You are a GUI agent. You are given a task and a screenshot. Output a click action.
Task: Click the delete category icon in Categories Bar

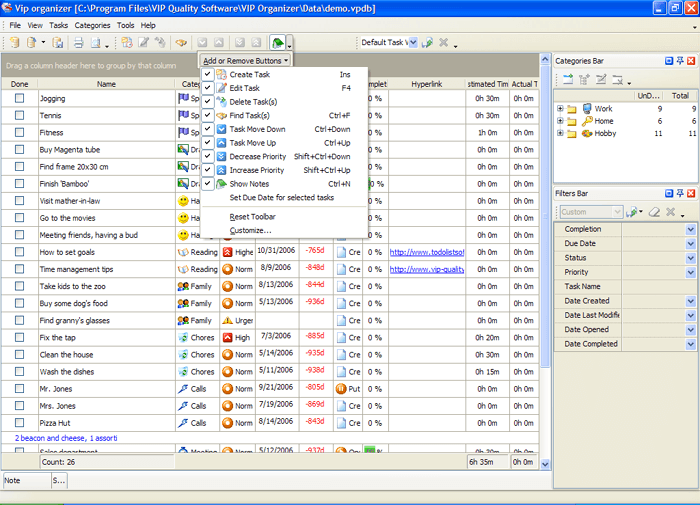tap(617, 80)
